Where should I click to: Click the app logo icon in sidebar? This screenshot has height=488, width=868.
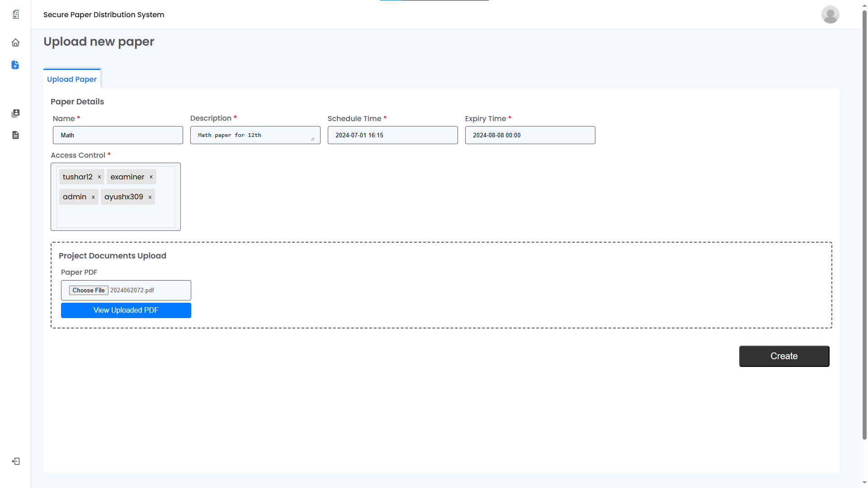16,14
